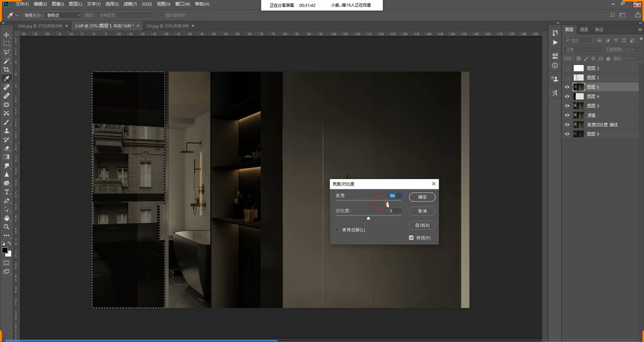Open the Character panel icon
Viewport: 644px width, 342px height.
(x=555, y=93)
